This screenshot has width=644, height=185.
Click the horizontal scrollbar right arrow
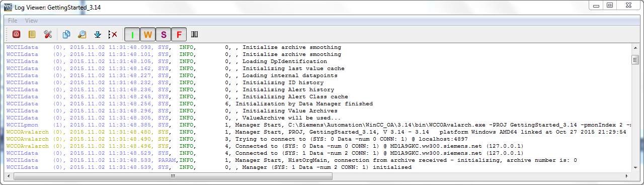click(627, 176)
